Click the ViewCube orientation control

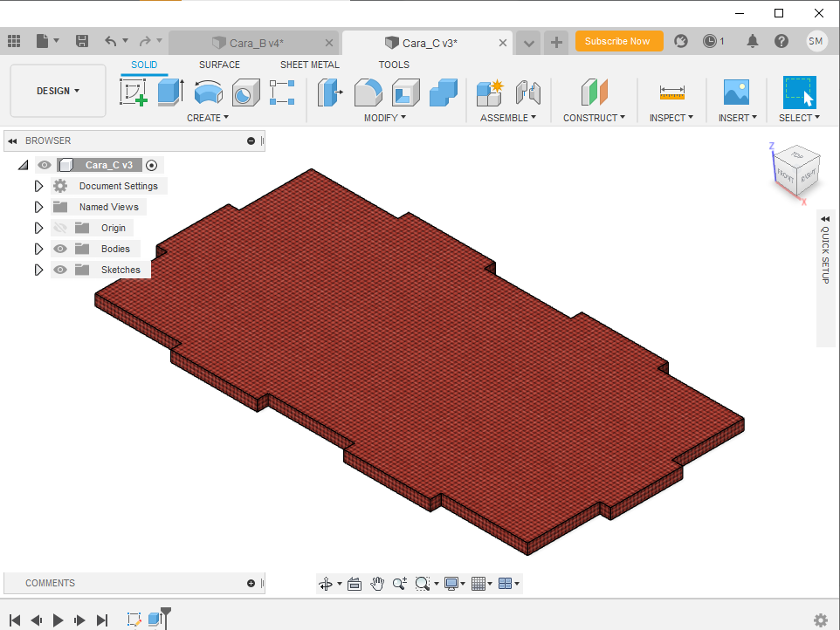point(796,173)
